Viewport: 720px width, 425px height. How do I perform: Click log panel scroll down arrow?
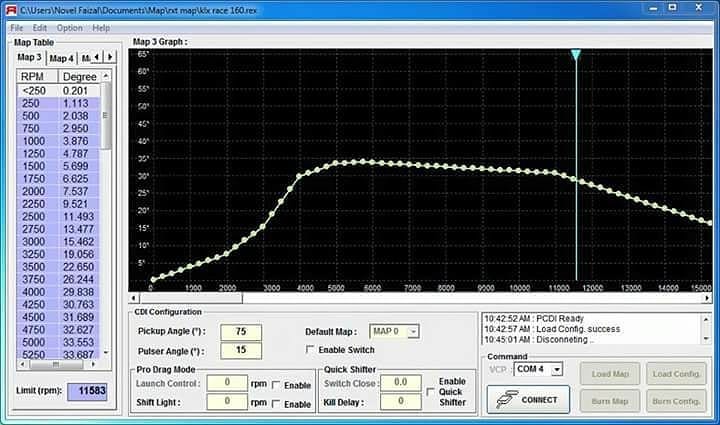tap(706, 339)
